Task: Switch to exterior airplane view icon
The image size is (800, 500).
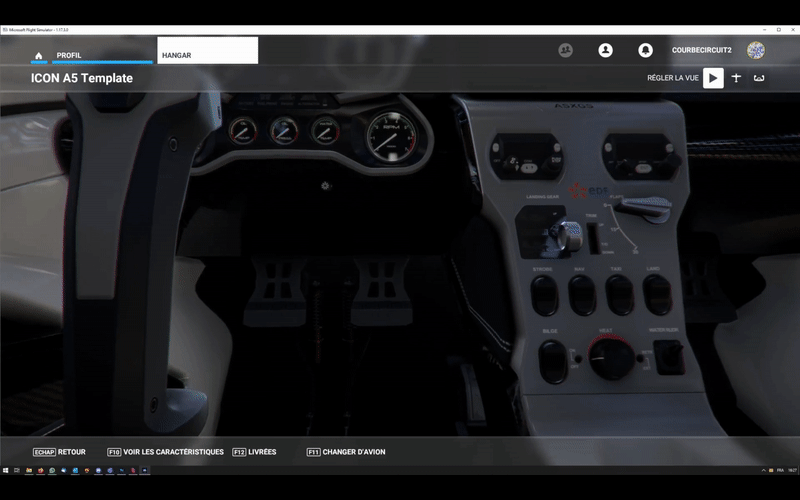Action: coord(736,78)
